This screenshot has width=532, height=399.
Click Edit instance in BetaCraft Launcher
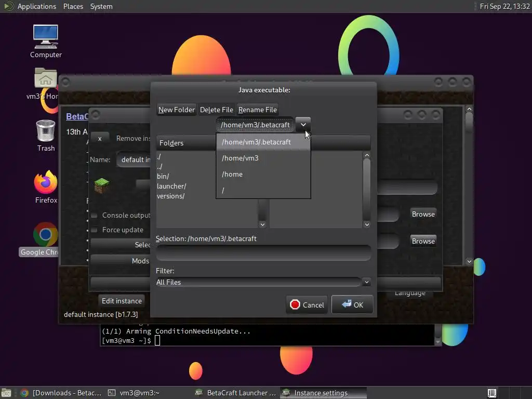click(x=122, y=301)
